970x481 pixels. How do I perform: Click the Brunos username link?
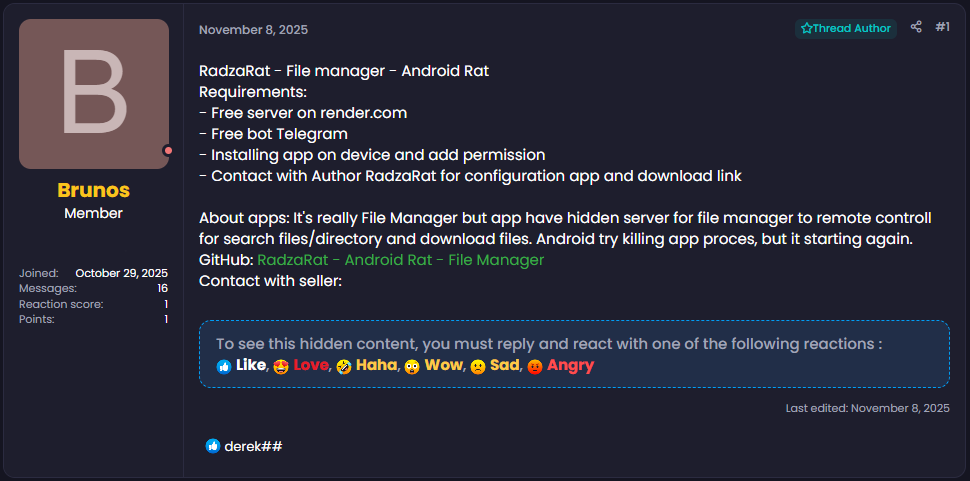(x=94, y=190)
